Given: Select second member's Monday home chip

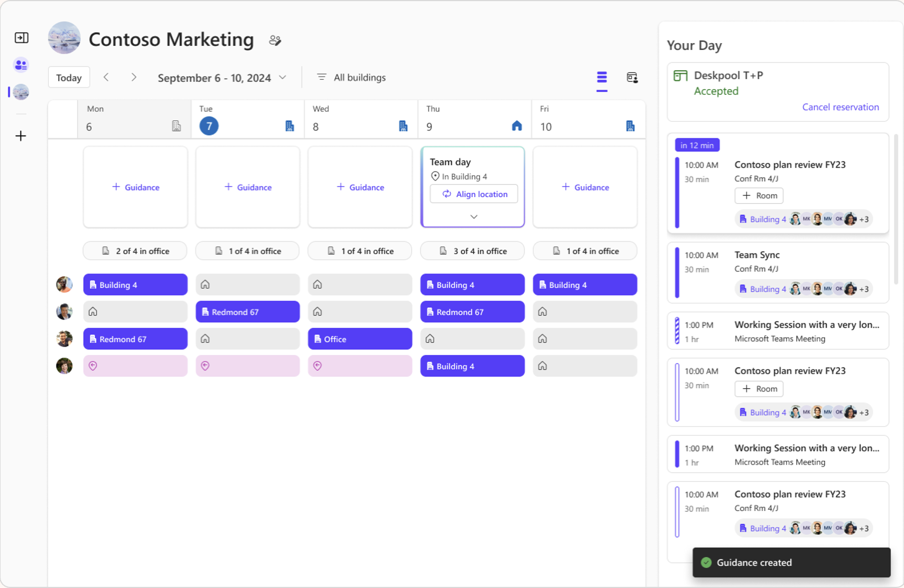Looking at the screenshot, I should tap(135, 312).
